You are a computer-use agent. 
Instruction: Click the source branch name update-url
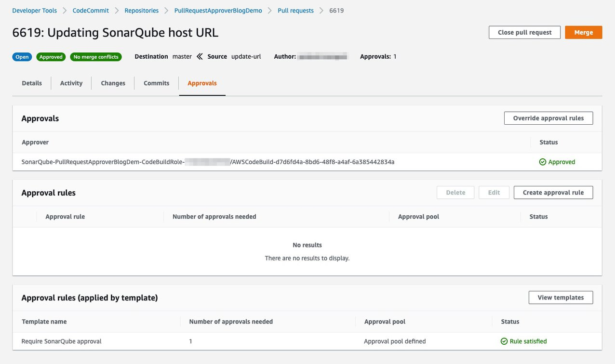click(x=246, y=56)
